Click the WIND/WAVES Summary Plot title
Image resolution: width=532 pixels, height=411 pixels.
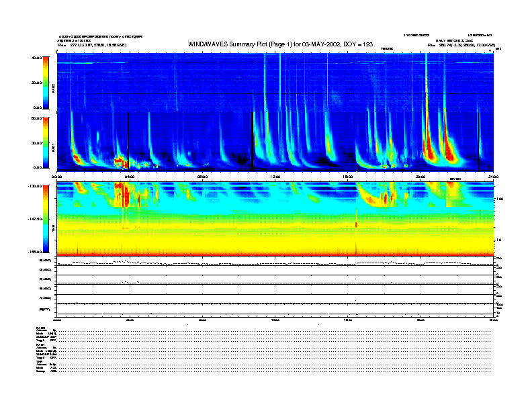point(280,44)
